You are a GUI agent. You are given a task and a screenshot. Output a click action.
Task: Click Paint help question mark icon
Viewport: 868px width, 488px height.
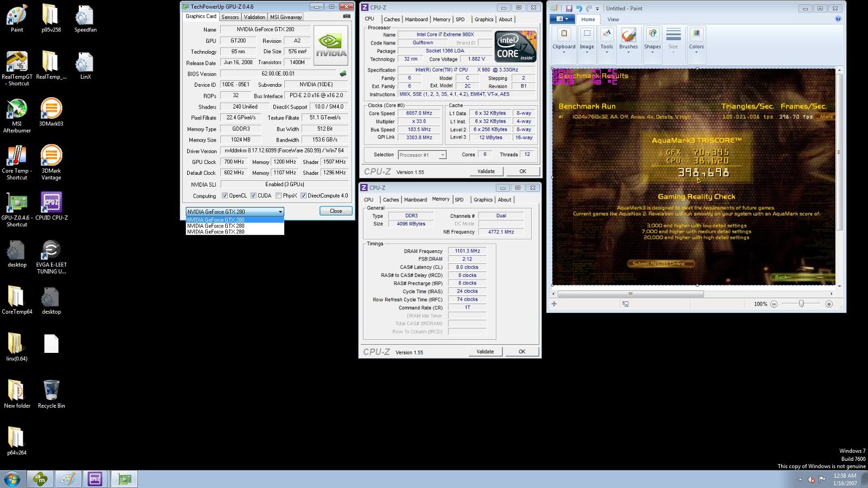838,19
